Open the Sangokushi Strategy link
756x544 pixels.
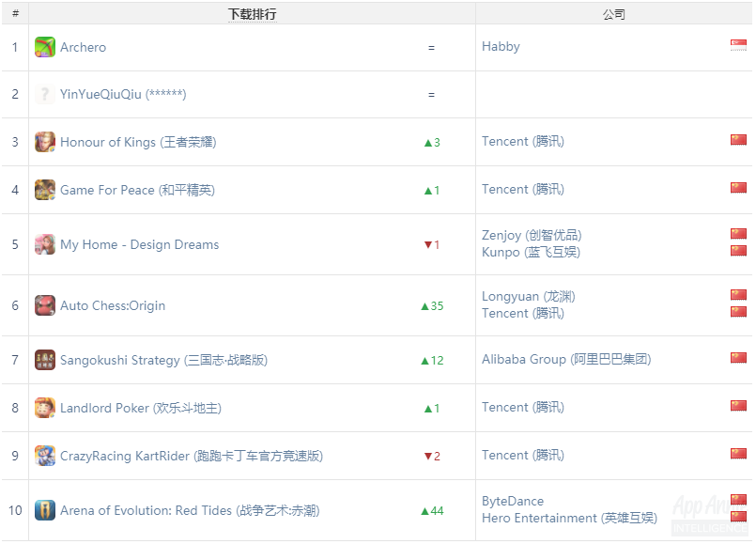pos(164,360)
